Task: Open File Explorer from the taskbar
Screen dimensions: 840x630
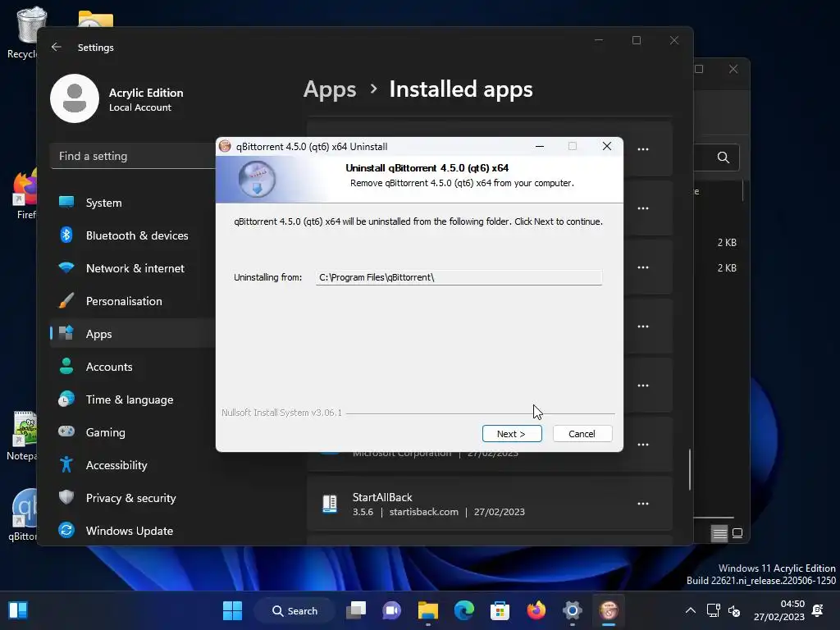Action: (x=428, y=610)
